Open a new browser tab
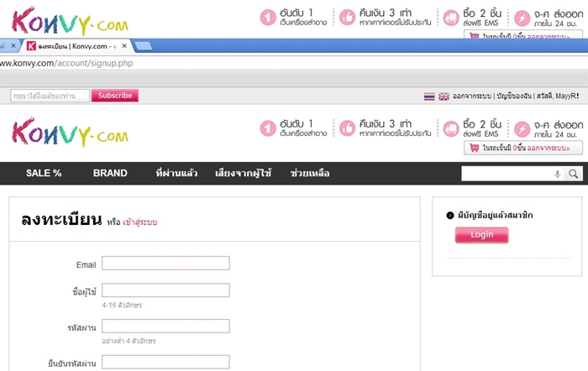The width and height of the screenshot is (588, 371). click(144, 46)
